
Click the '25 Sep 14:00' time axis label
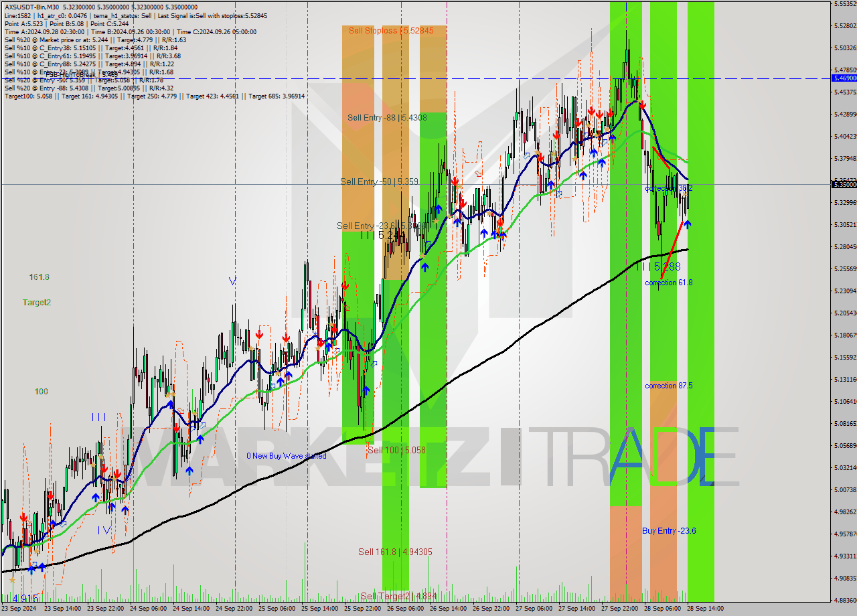[319, 609]
